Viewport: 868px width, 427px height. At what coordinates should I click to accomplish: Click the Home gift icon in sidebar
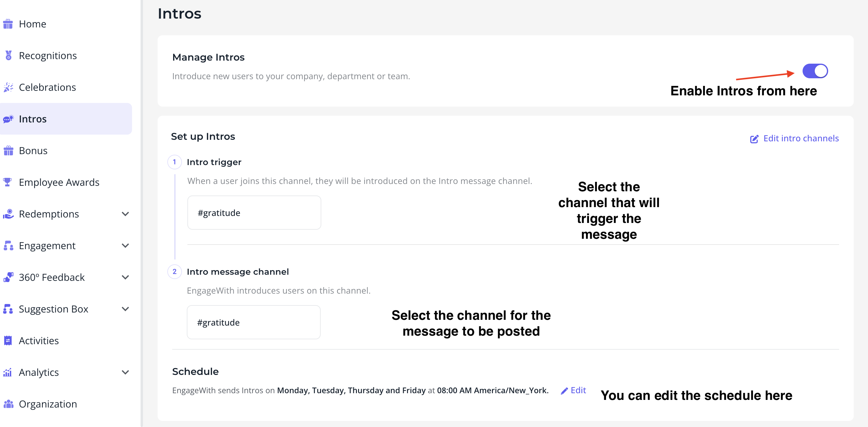tap(8, 24)
